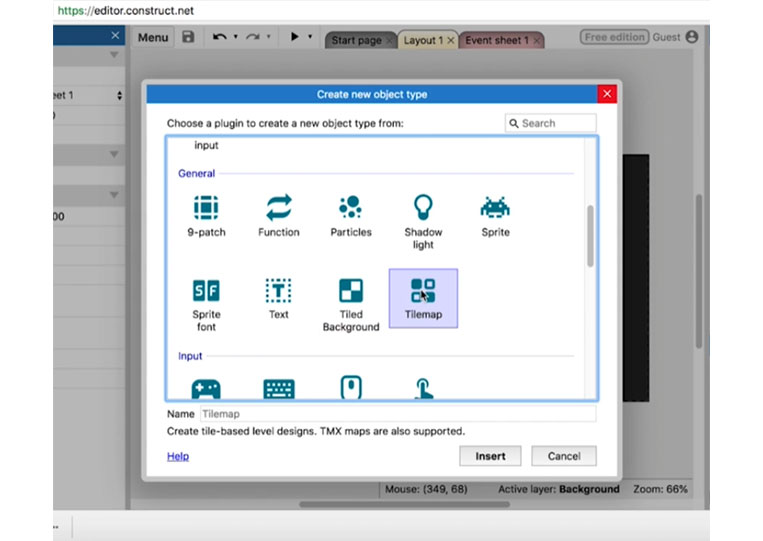The width and height of the screenshot is (763, 541).
Task: Click the Undo arrow
Action: click(219, 36)
